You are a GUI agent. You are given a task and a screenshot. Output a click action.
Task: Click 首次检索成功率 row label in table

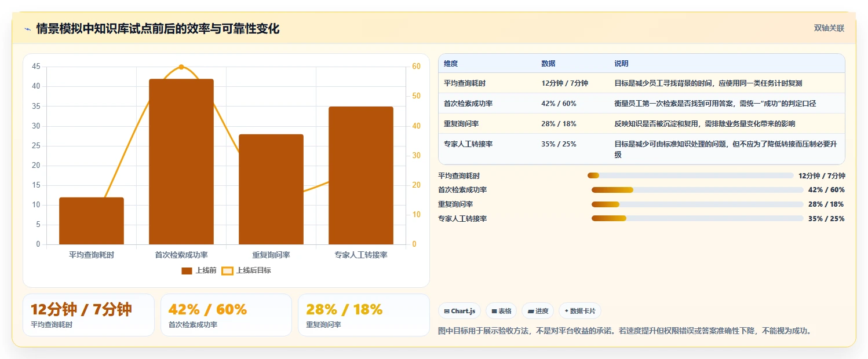click(x=468, y=104)
